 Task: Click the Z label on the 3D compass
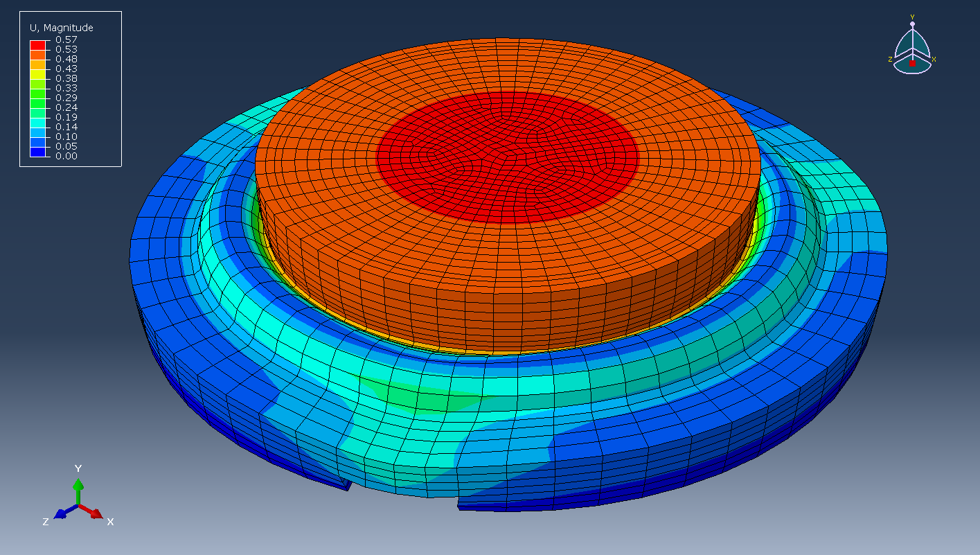pyautogui.click(x=890, y=60)
